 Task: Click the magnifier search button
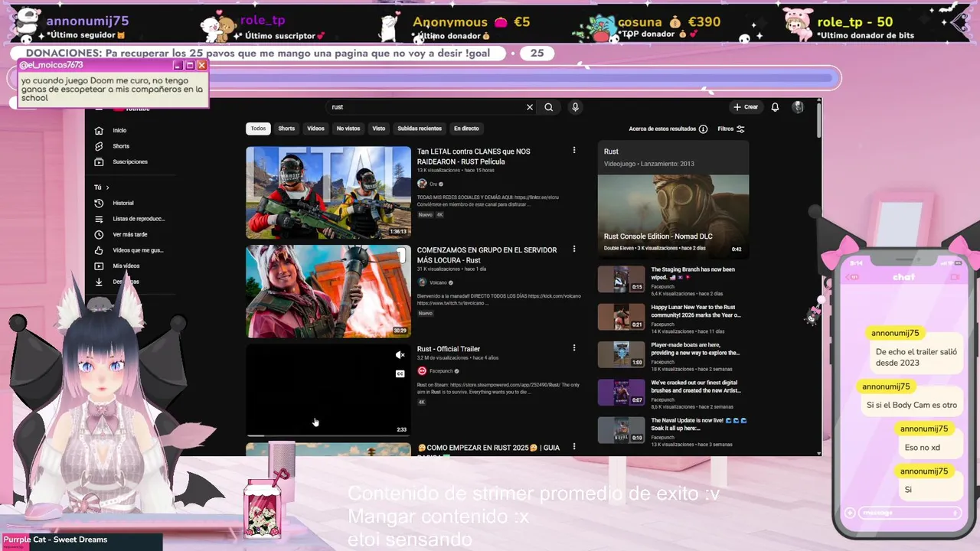tap(548, 107)
